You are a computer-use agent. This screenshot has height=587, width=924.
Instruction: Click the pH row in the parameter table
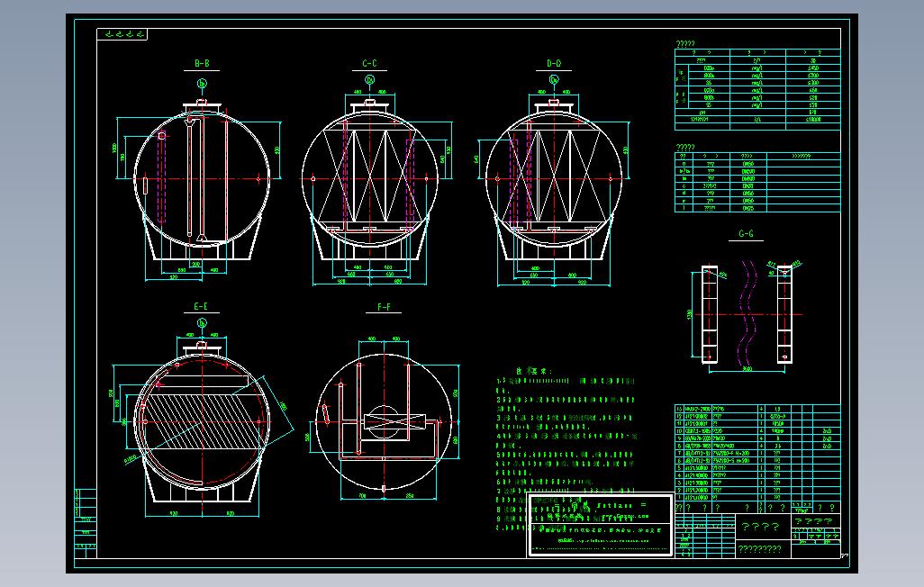[757, 112]
